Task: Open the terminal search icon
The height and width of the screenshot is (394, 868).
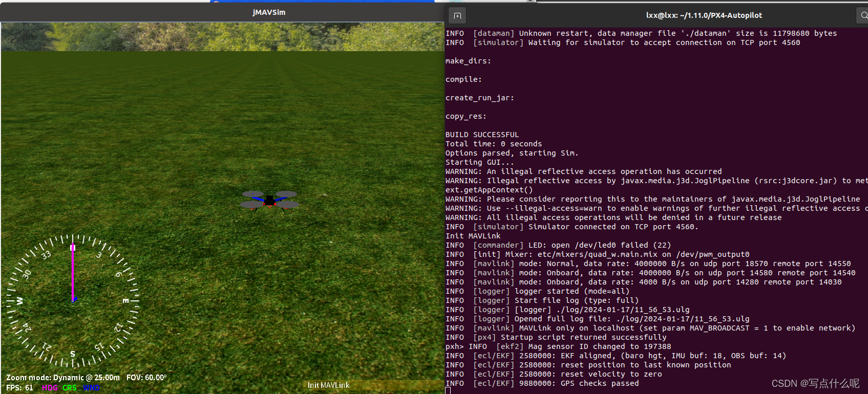Action: (x=863, y=16)
